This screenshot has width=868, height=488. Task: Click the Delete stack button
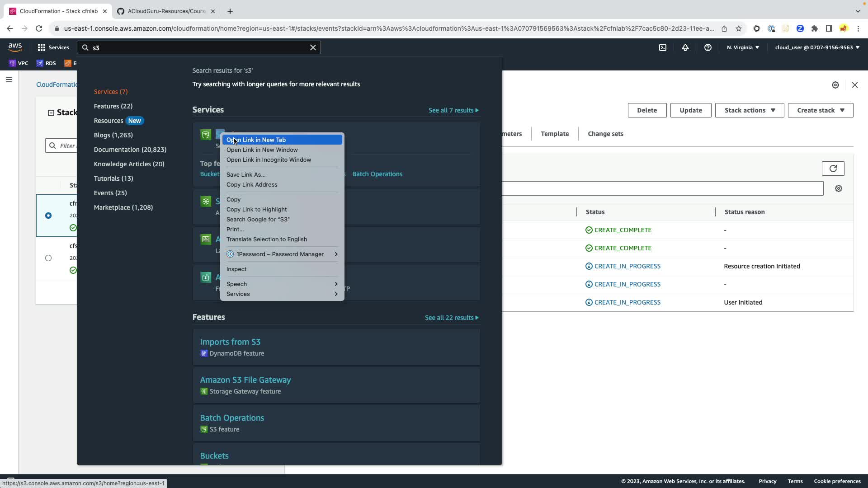click(646, 110)
